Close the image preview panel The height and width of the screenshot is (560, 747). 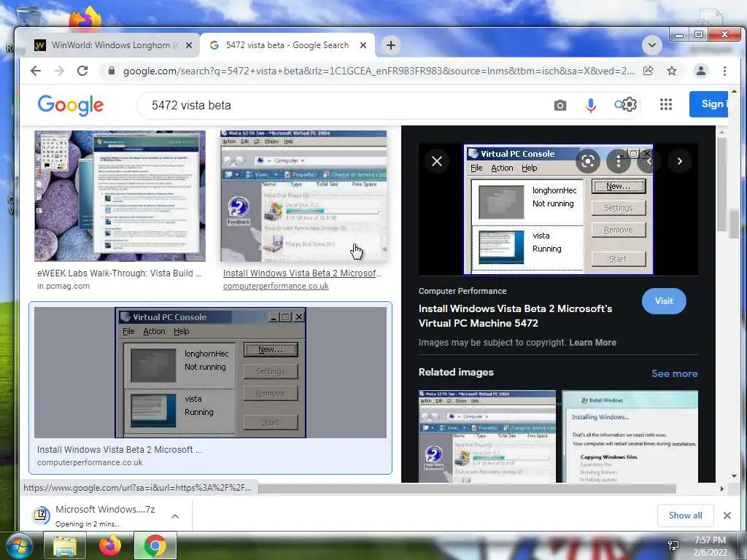tap(437, 161)
